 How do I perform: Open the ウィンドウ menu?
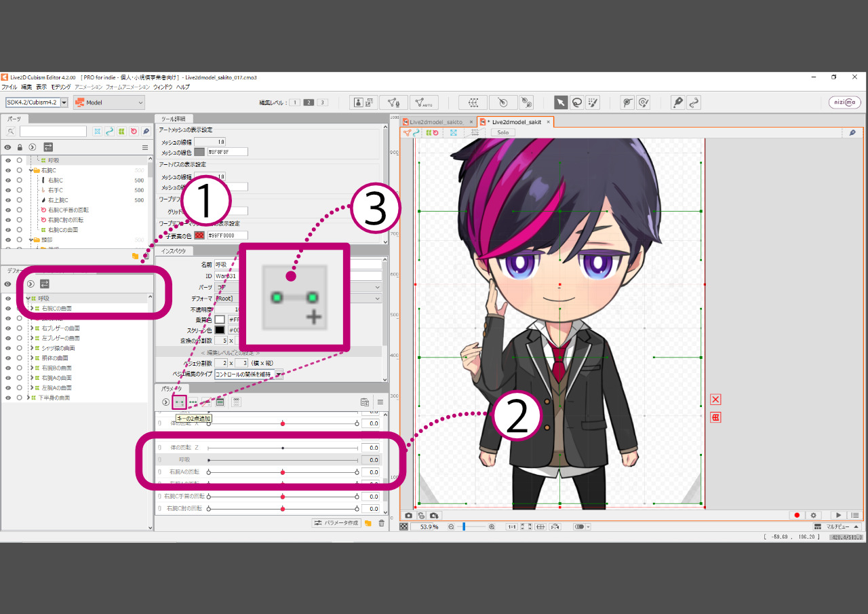(163, 87)
